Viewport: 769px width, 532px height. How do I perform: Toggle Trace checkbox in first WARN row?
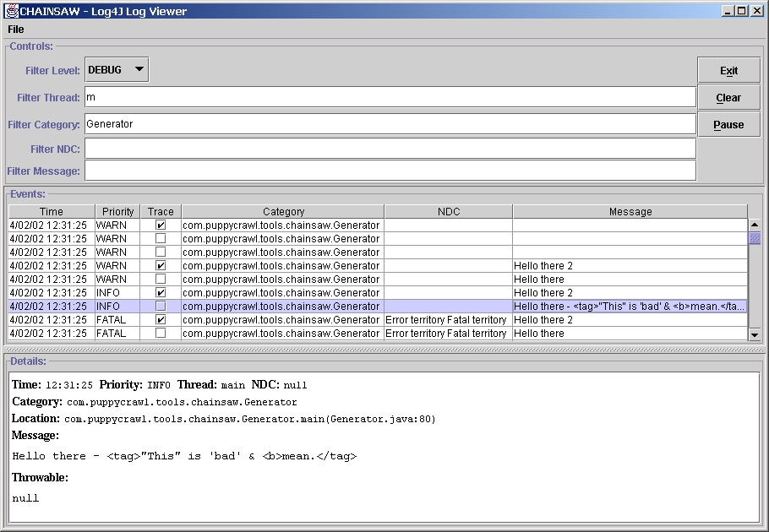coord(161,225)
